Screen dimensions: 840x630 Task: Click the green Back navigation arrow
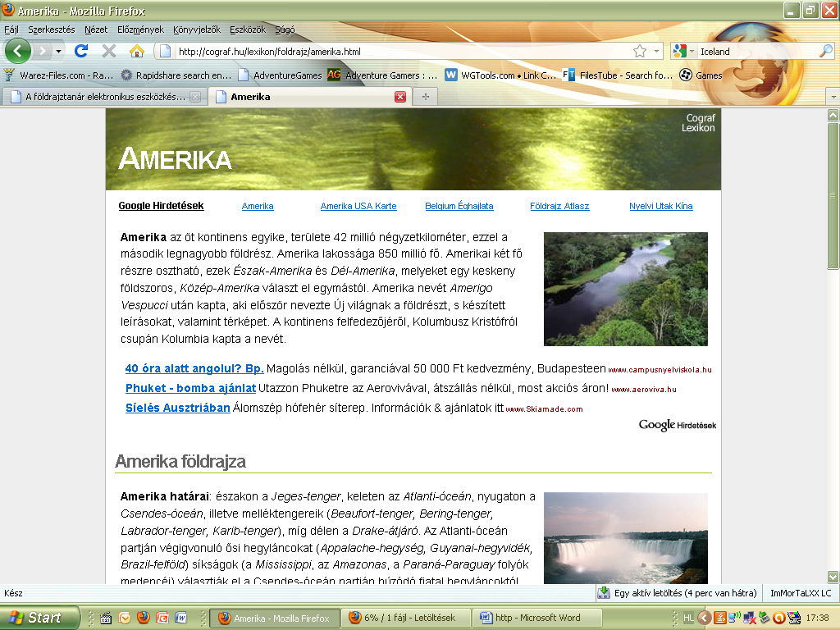(x=18, y=52)
